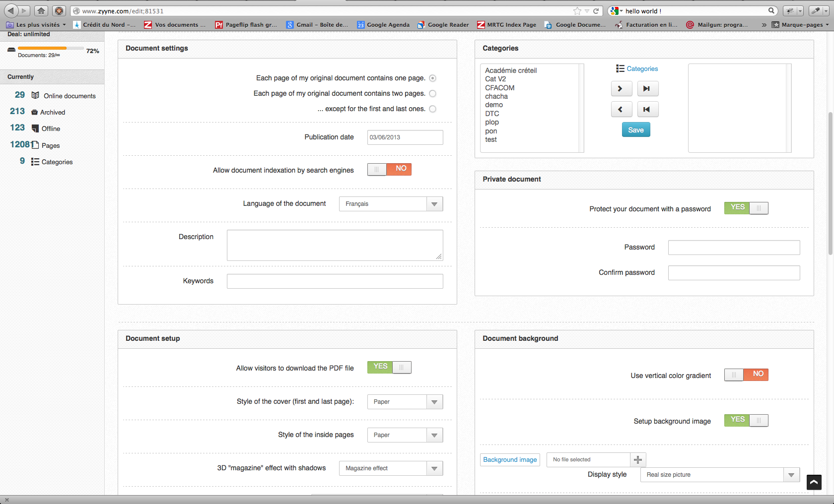Expand the Les plus visités bookmark folder
Image resolution: width=834 pixels, height=504 pixels.
tap(35, 25)
